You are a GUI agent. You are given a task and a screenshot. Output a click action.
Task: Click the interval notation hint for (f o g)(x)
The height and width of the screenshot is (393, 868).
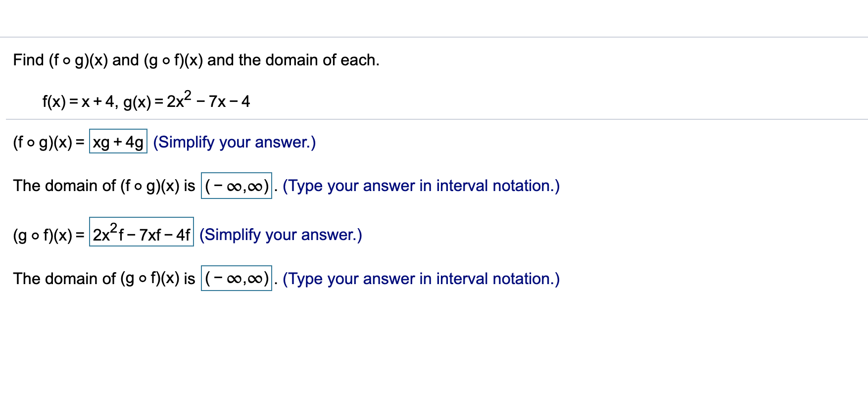pos(420,186)
